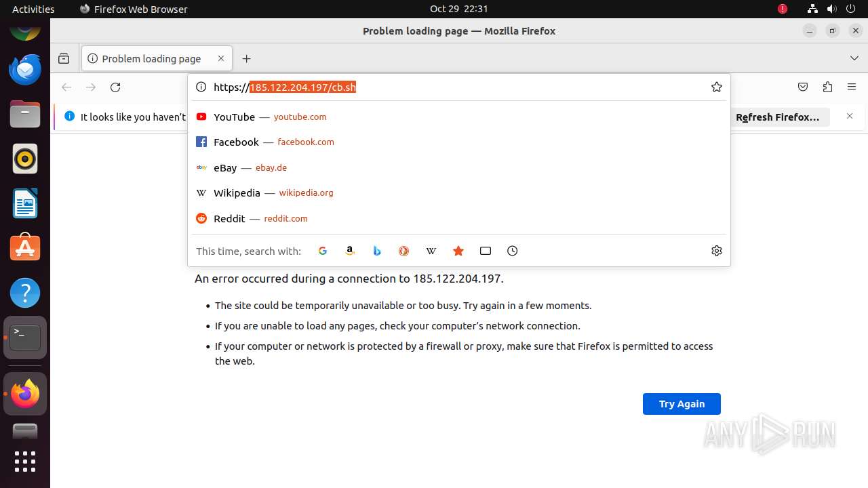The image size is (868, 488).
Task: Search with Bing this time
Action: (x=377, y=251)
